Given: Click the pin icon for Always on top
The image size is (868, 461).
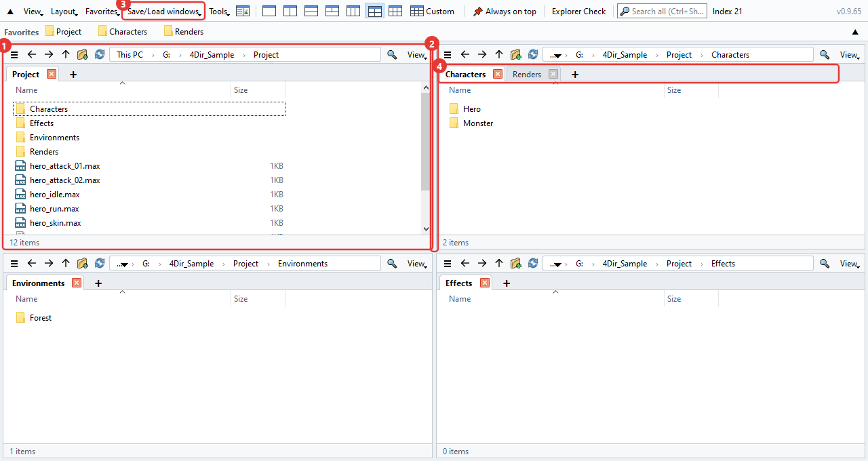Looking at the screenshot, I should (478, 11).
